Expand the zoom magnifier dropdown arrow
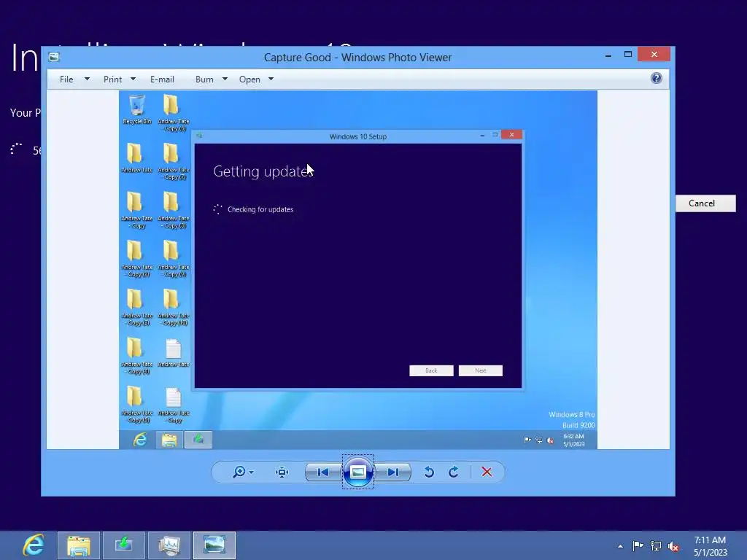 [251, 472]
